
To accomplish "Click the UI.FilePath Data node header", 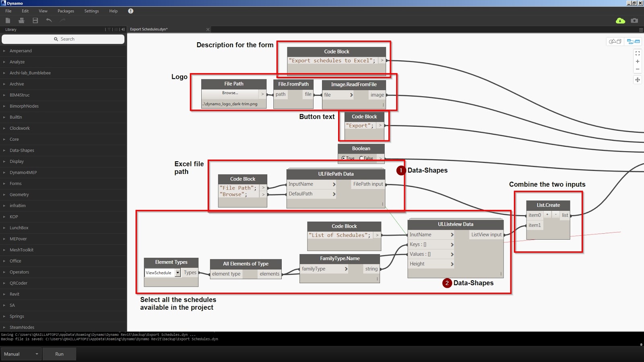I will click(336, 174).
